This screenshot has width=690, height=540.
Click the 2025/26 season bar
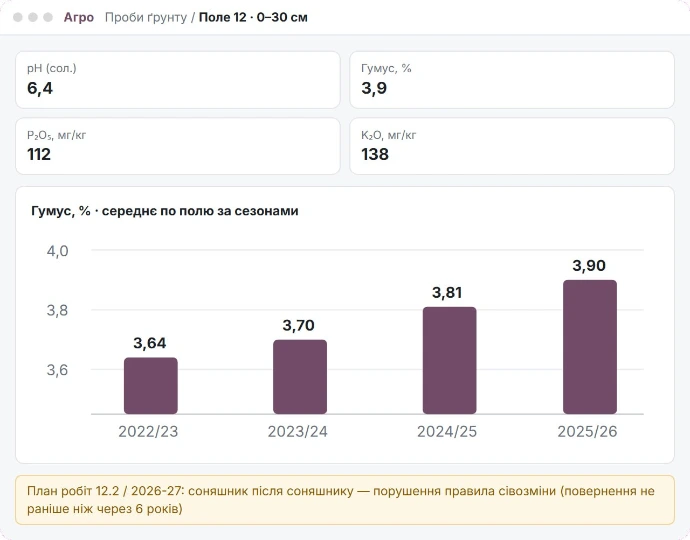click(x=590, y=347)
